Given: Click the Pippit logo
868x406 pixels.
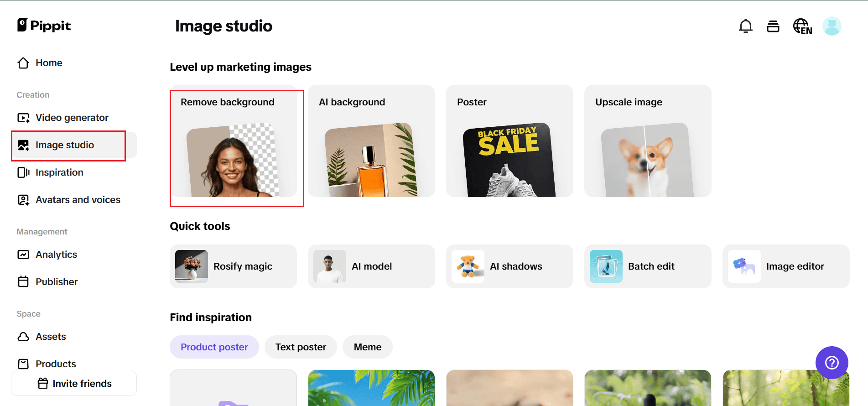Looking at the screenshot, I should (44, 26).
